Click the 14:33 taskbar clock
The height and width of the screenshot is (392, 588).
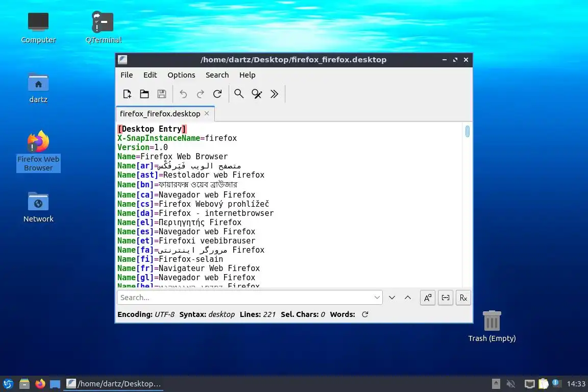(x=576, y=384)
